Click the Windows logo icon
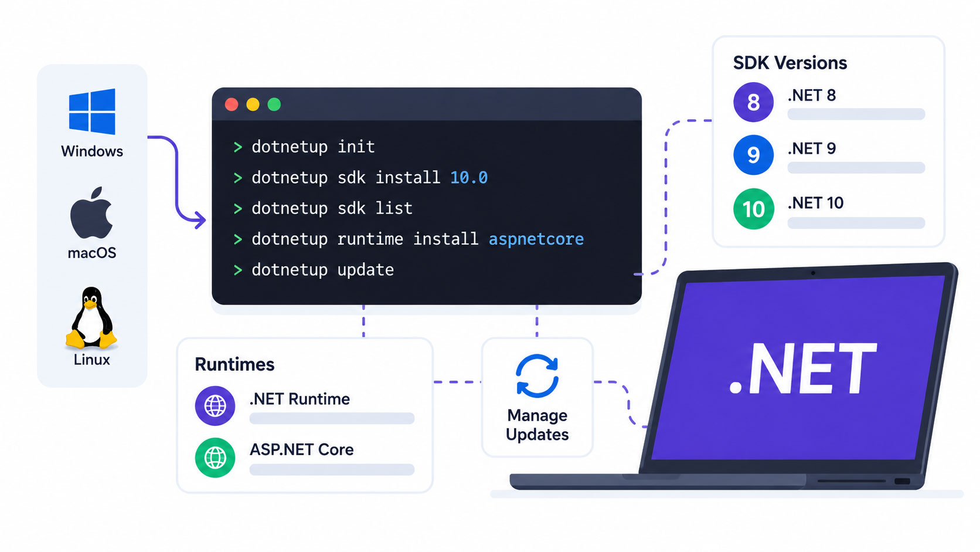 (x=92, y=111)
